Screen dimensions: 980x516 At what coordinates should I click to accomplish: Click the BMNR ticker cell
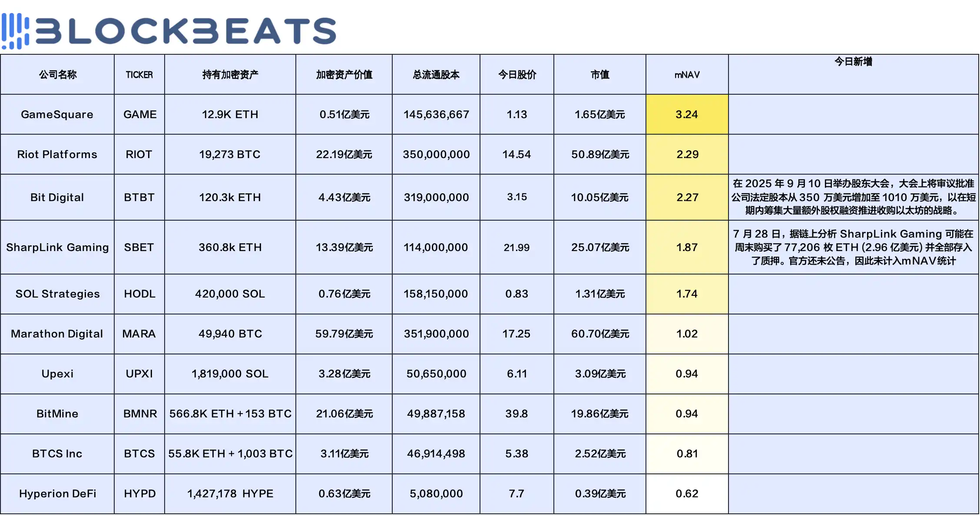tap(140, 413)
